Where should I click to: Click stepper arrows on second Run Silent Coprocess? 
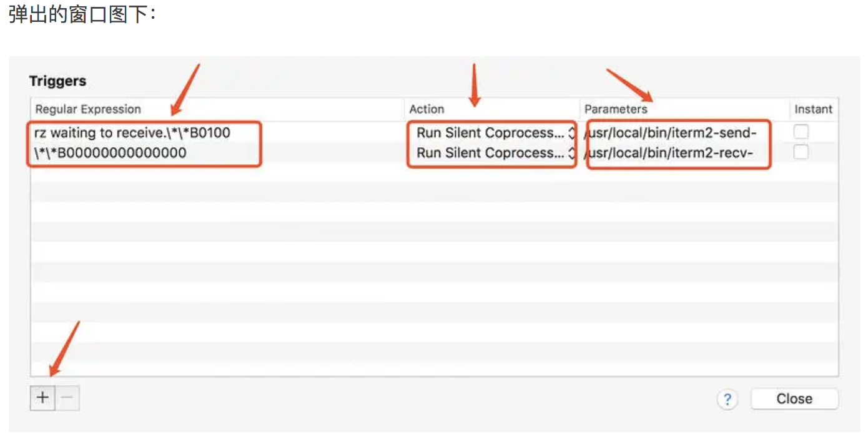coord(571,152)
